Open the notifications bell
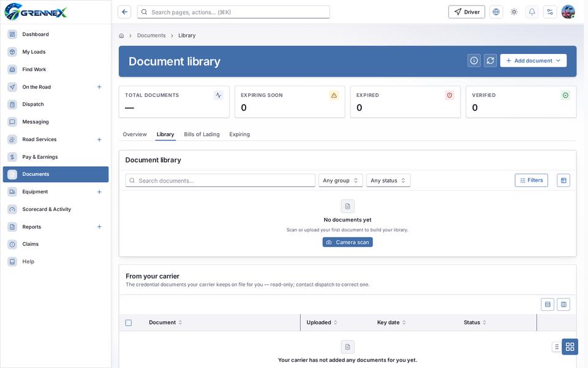The width and height of the screenshot is (588, 368). pyautogui.click(x=532, y=12)
